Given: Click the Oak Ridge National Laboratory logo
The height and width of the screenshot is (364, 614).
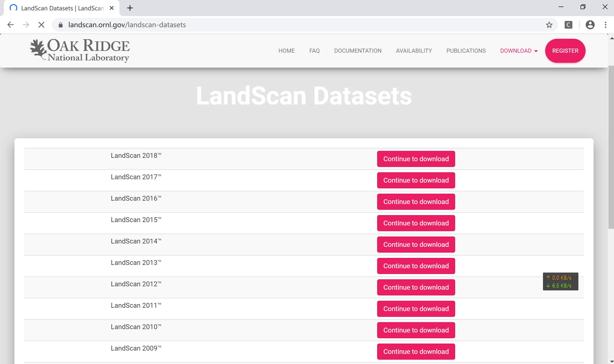Looking at the screenshot, I should click(80, 50).
